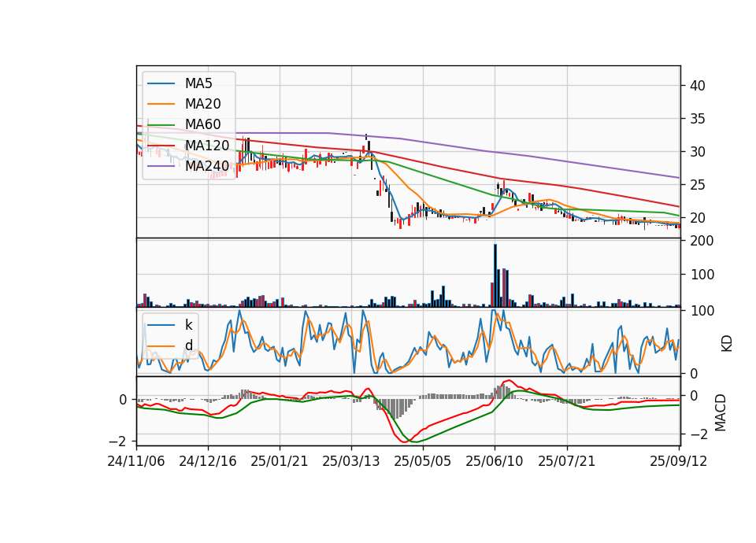
Task: Click the purple MA240 legend line sample
Action: [x=161, y=166]
